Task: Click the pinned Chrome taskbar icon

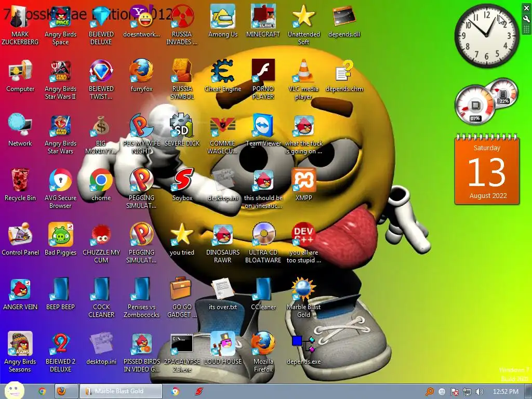Action: [x=42, y=391]
